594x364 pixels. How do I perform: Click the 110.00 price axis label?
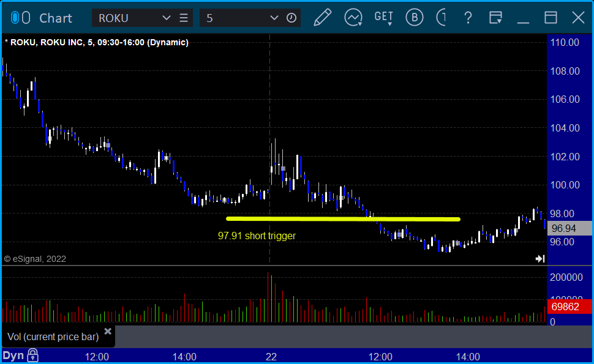click(x=565, y=42)
